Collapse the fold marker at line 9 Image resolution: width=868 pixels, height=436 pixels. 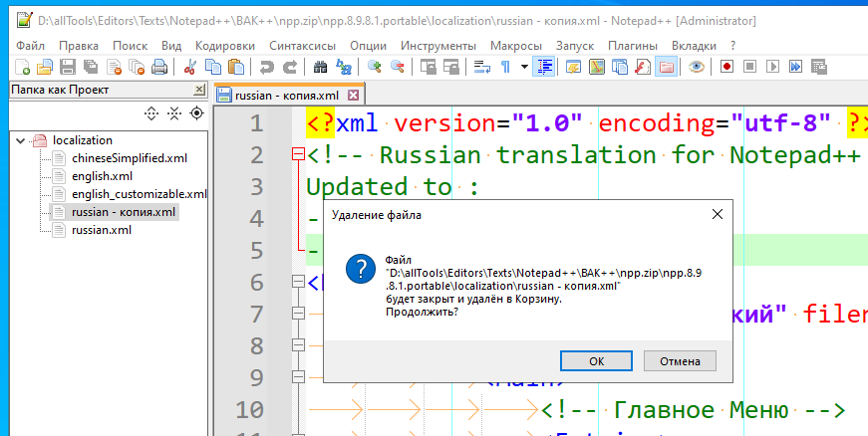298,377
